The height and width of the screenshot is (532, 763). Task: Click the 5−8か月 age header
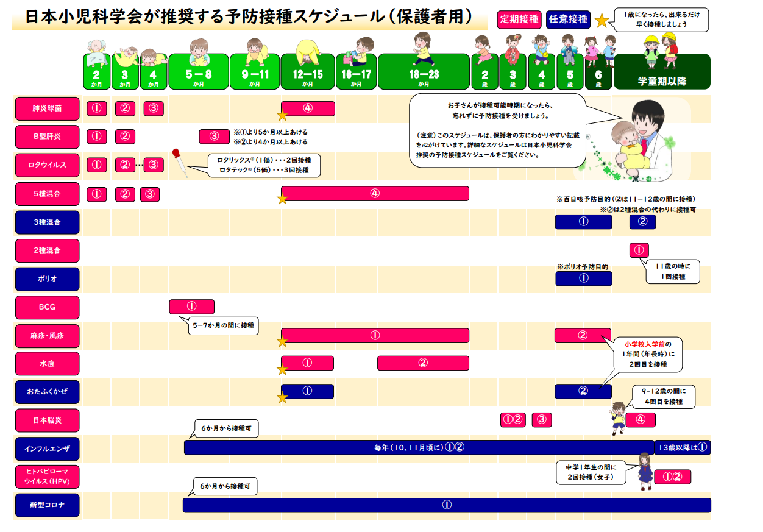(199, 72)
